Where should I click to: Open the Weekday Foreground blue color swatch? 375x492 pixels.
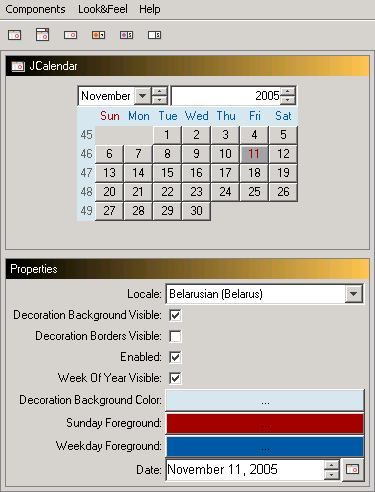click(x=265, y=446)
